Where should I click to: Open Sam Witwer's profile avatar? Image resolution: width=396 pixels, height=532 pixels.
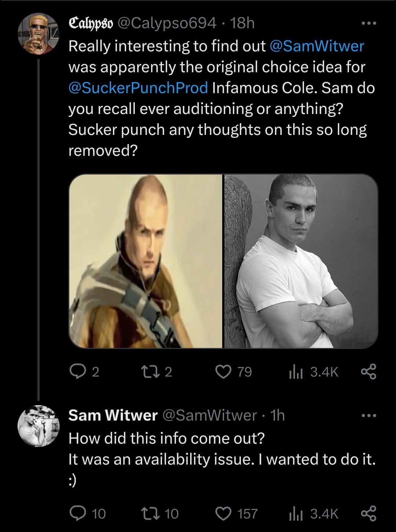point(38,425)
